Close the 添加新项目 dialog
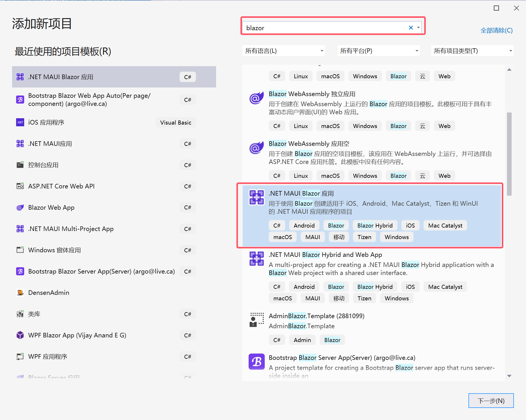 517,8
